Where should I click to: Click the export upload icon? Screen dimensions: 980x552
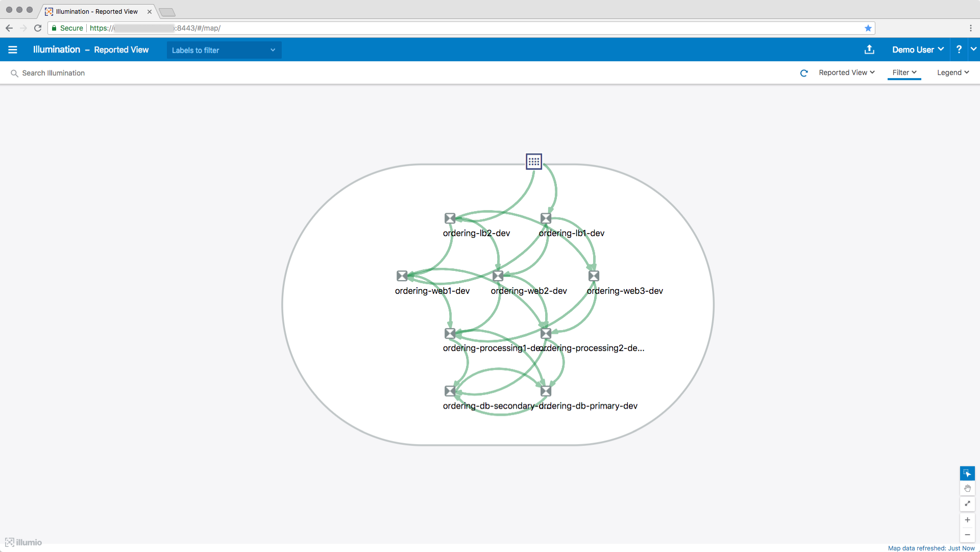pyautogui.click(x=869, y=49)
